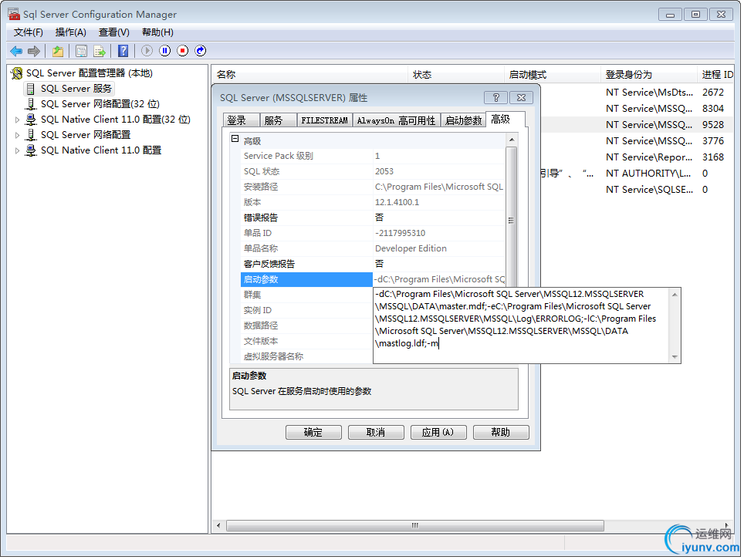The height and width of the screenshot is (560, 744).
Task: Select the NT Service\Repor... row
Action: click(637, 157)
